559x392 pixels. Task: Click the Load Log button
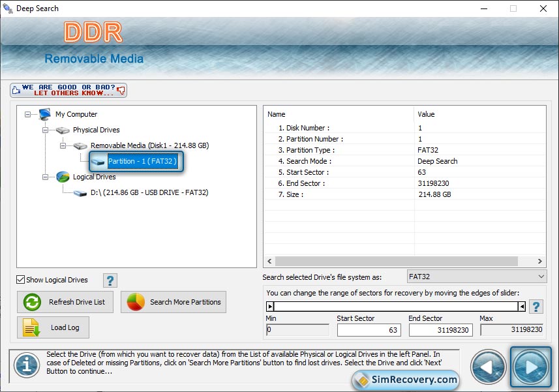pos(53,327)
